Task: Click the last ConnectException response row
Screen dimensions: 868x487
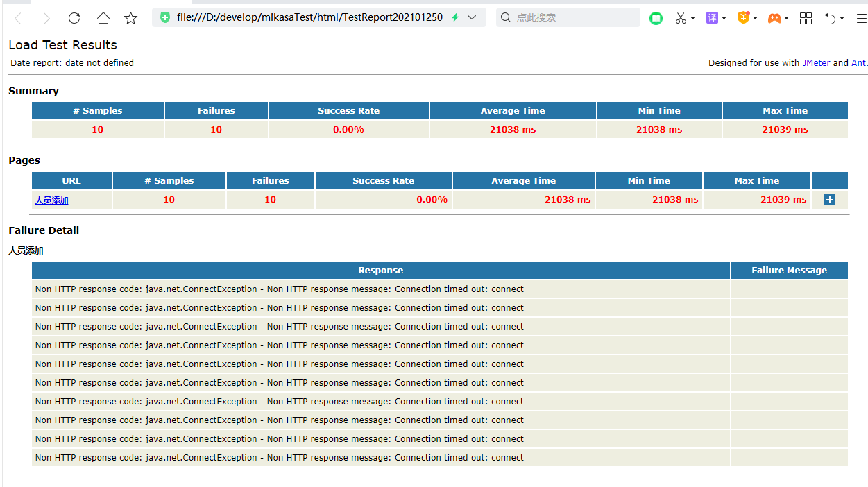Action: tap(381, 457)
